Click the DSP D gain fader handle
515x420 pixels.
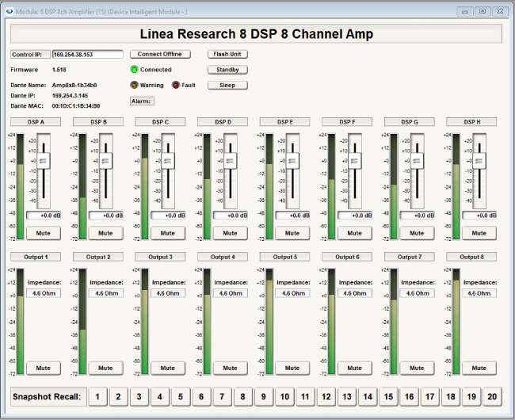230,161
